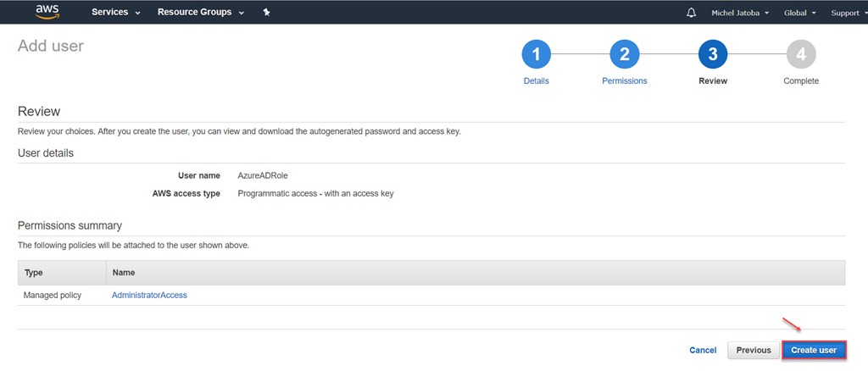Expand the Services dropdown menu
The height and width of the screenshot is (371, 868).
pos(115,12)
